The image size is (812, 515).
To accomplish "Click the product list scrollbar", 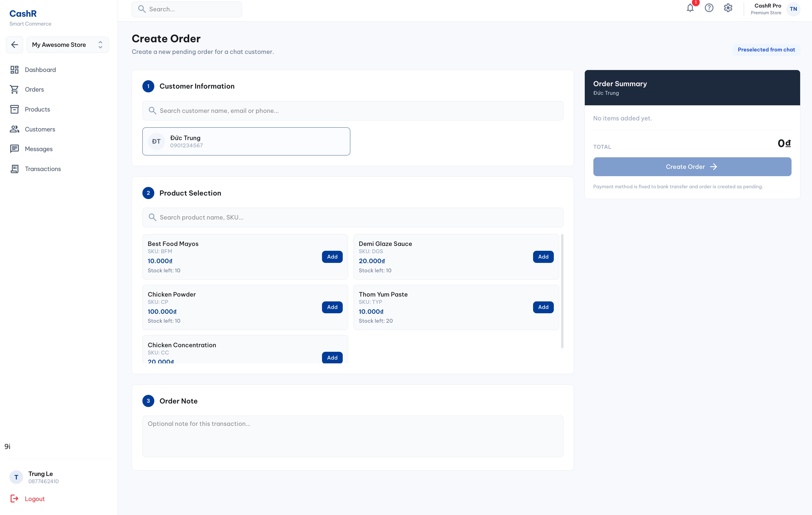I will coord(562,291).
